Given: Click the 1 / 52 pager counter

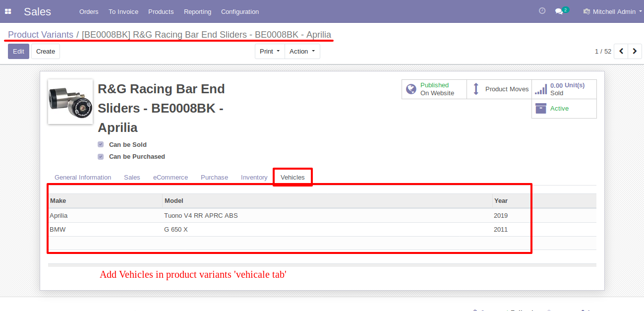Looking at the screenshot, I should coord(603,52).
